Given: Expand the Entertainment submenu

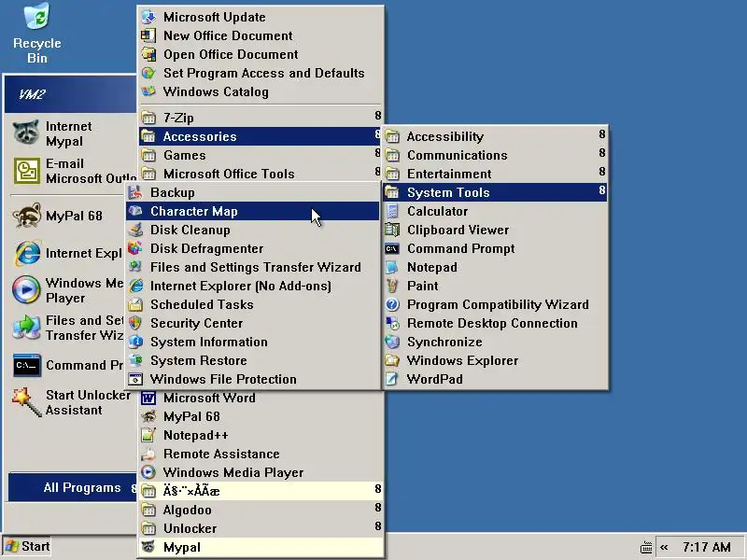Looking at the screenshot, I should coord(495,174).
